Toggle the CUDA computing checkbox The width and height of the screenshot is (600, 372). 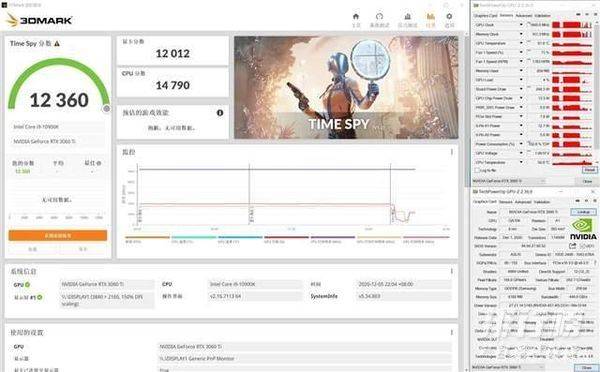pos(522,348)
